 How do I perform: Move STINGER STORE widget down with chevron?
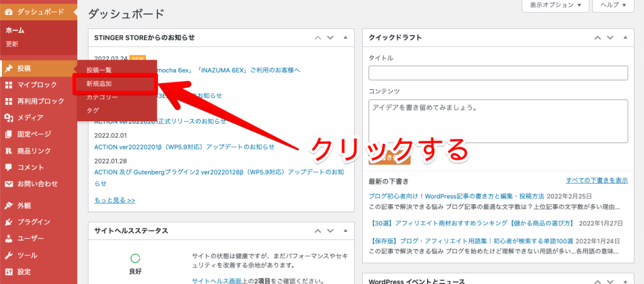click(330, 38)
